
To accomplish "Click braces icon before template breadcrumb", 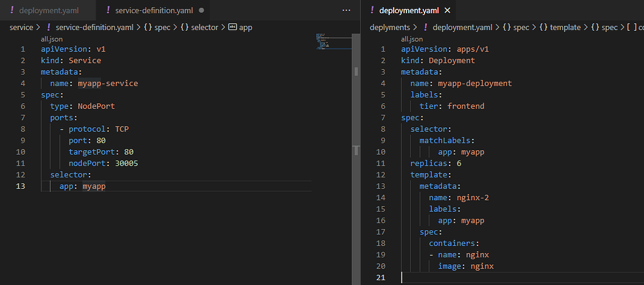I will pyautogui.click(x=543, y=27).
